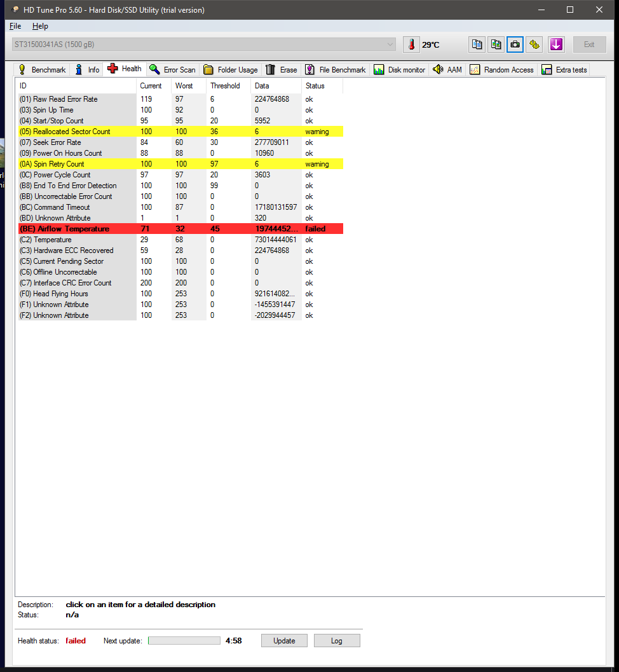
Task: Click the purple minimize-to-tray arrow icon
Action: [x=556, y=45]
